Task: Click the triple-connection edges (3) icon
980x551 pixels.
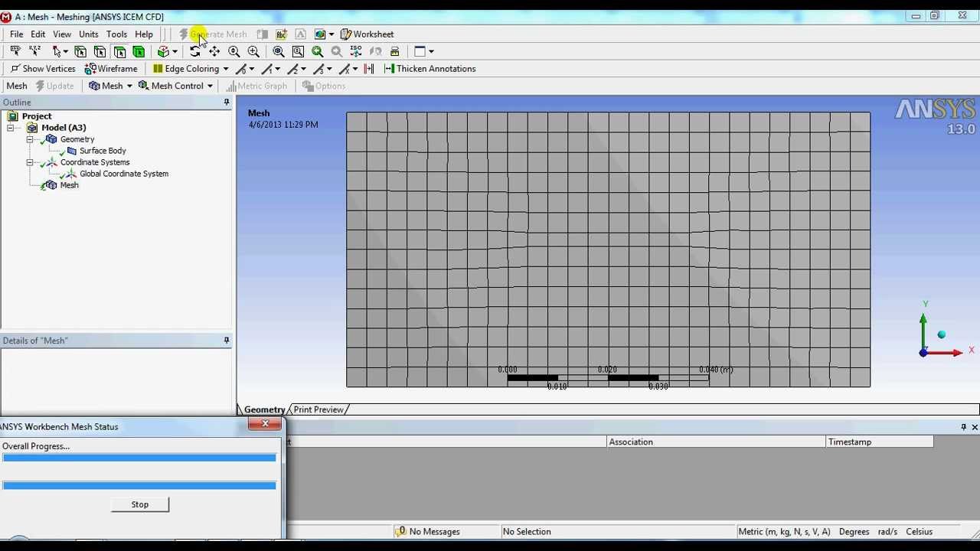Action: (x=318, y=69)
